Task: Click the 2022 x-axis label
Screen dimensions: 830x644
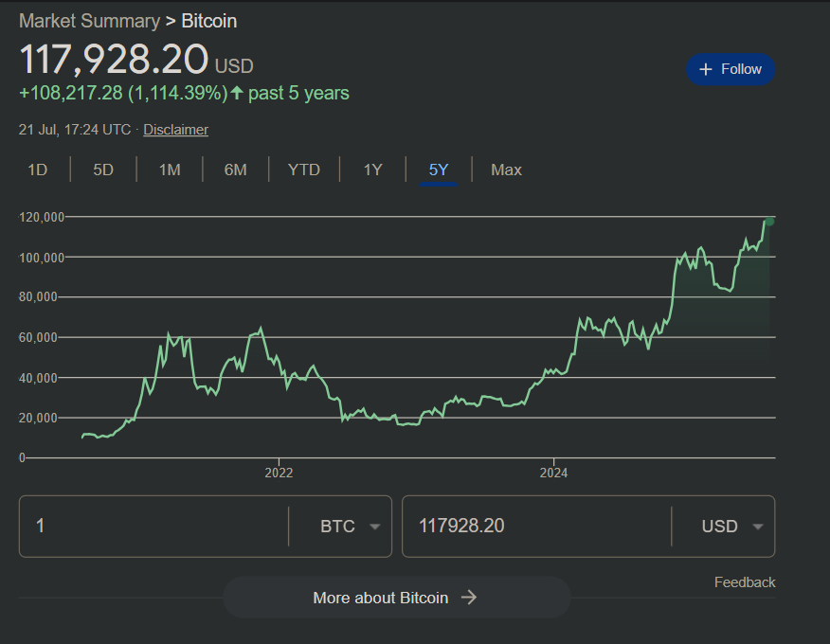Action: point(279,473)
